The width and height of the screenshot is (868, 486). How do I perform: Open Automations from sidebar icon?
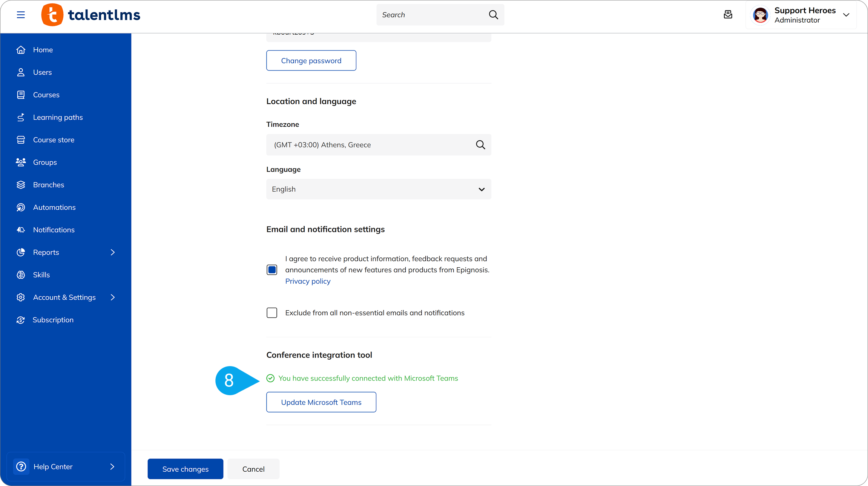point(21,207)
